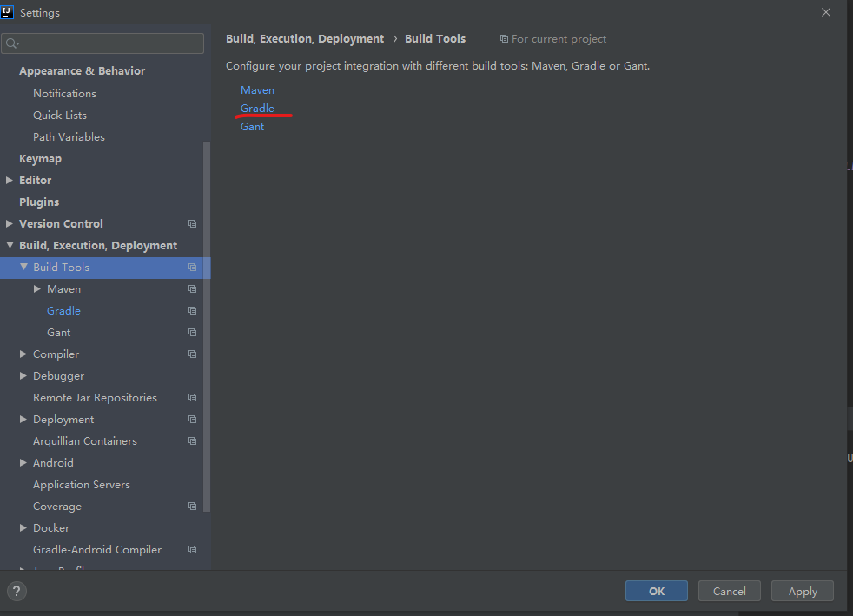
Task: Click the IntelliJ logo in the Settings title bar
Action: (10, 12)
